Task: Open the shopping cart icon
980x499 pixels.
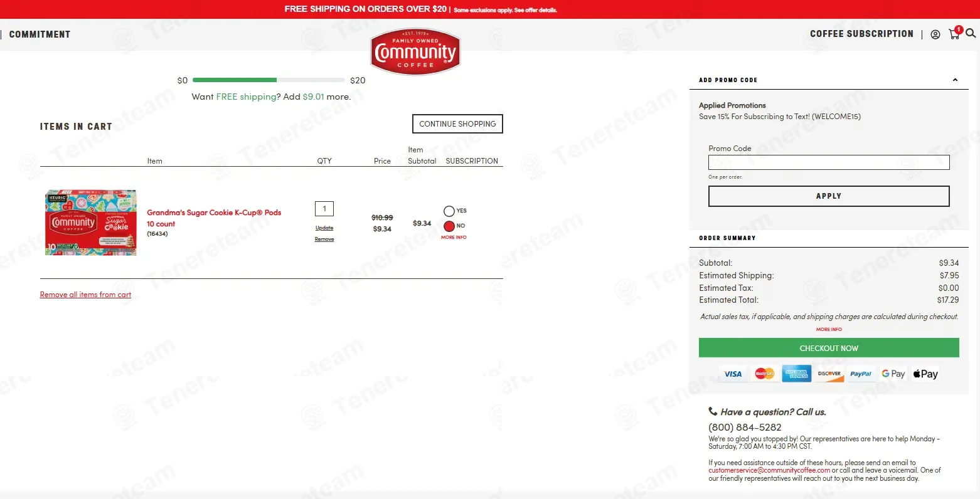Action: 954,34
